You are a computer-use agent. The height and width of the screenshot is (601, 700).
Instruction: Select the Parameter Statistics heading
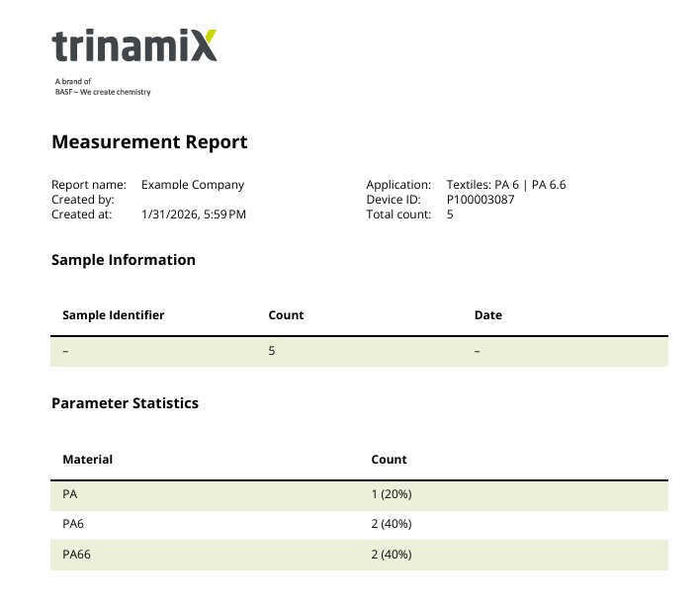click(x=125, y=403)
